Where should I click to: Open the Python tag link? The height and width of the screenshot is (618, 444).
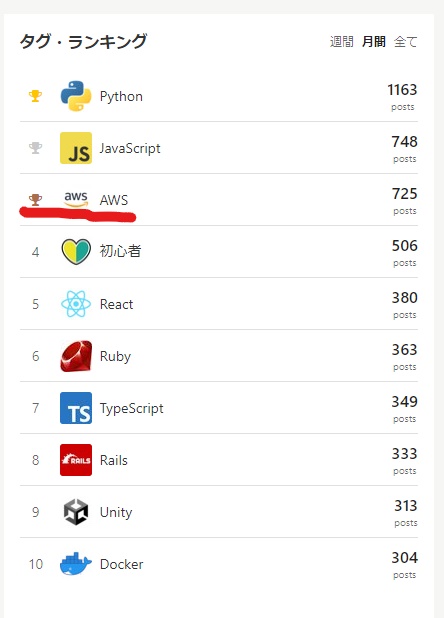click(x=121, y=97)
